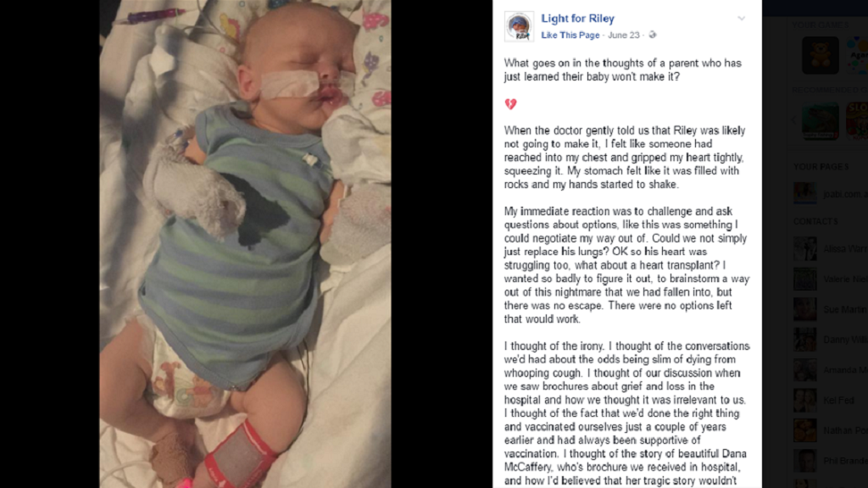The height and width of the screenshot is (488, 868).
Task: Open the Light for Riley profile picture
Action: click(519, 26)
